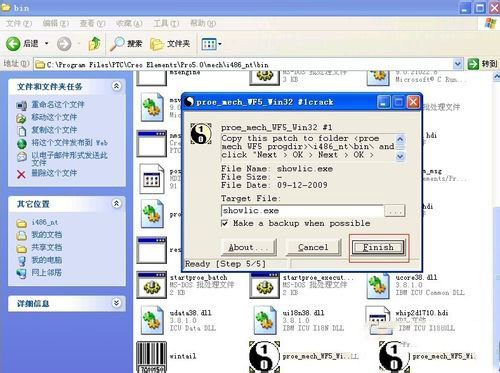This screenshot has width=500, height=373.
Task: Click the red X delete-file task icon
Action: [21, 174]
